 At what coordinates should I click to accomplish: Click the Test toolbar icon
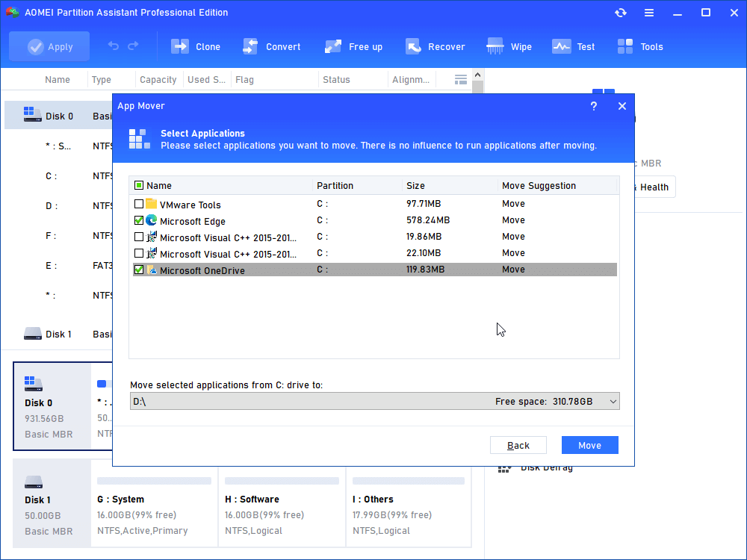(x=561, y=46)
